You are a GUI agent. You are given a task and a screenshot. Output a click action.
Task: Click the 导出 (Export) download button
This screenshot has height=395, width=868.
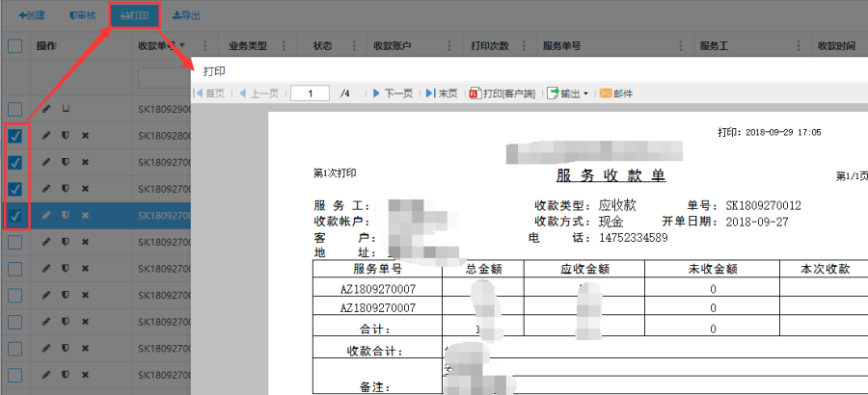coord(186,16)
